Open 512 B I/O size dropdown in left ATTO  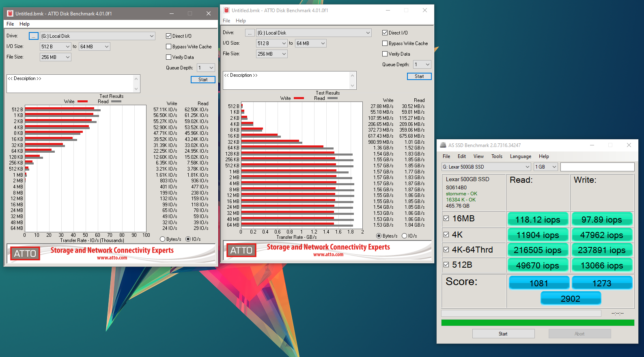56,47
